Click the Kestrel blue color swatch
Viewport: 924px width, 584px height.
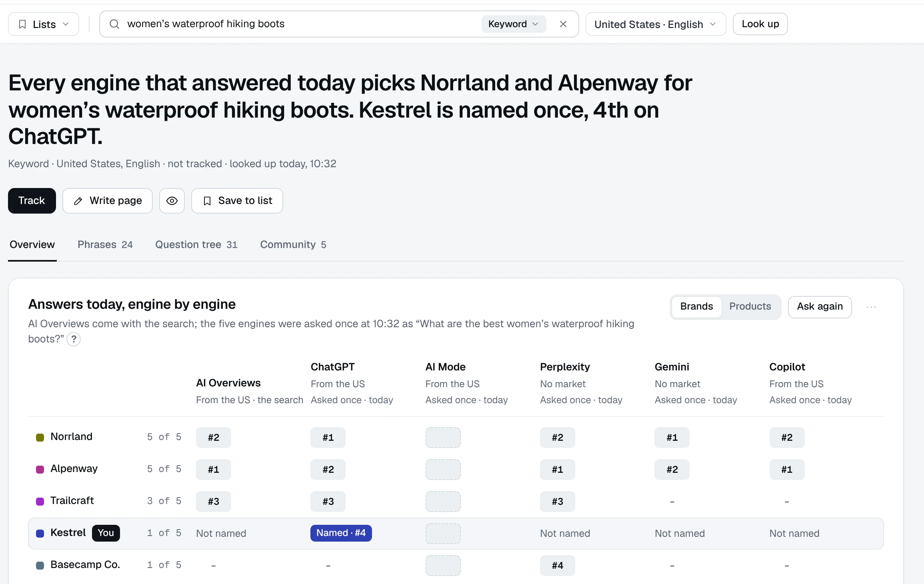click(x=40, y=534)
